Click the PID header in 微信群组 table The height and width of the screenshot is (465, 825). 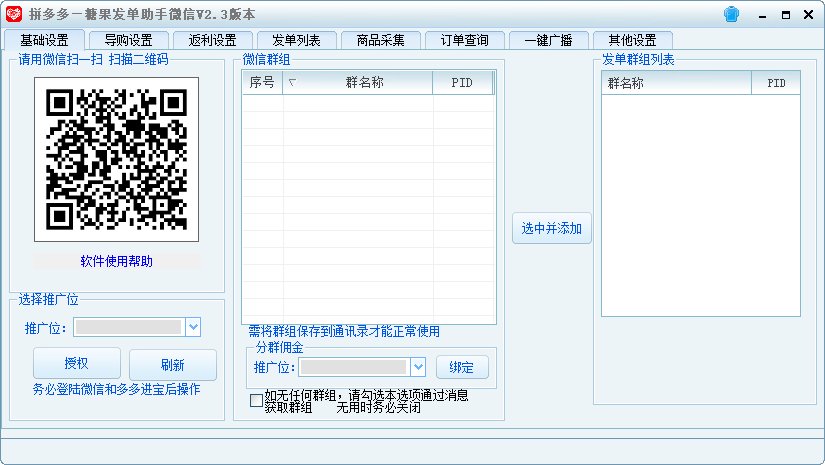[x=462, y=83]
